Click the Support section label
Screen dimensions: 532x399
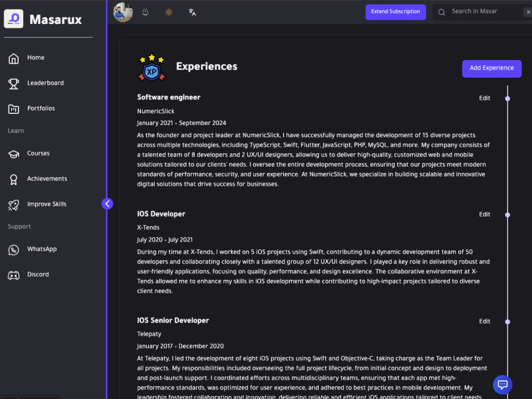(19, 227)
